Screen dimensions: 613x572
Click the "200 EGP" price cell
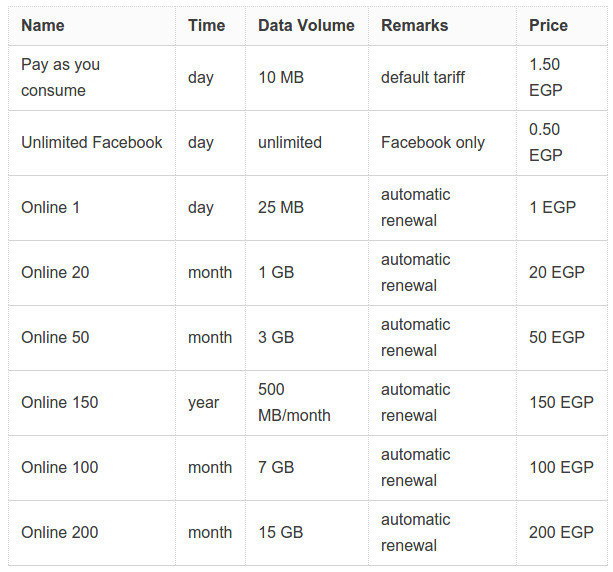561,532
